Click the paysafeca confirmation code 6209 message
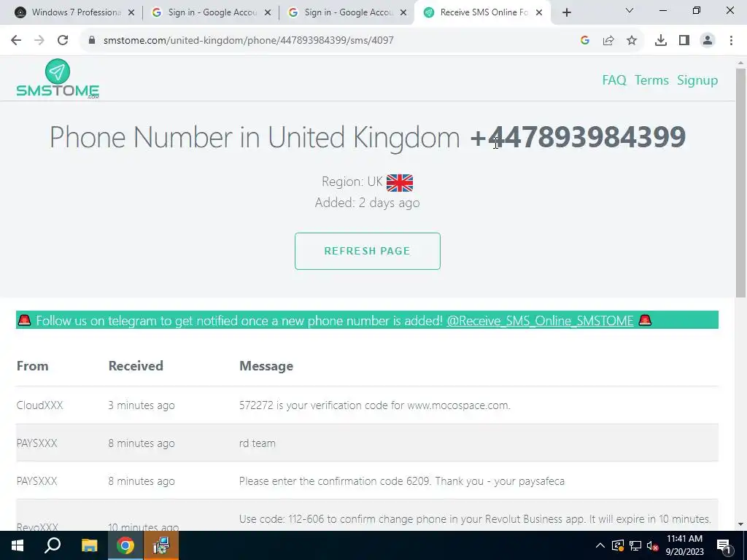The width and height of the screenshot is (747, 560). point(402,481)
